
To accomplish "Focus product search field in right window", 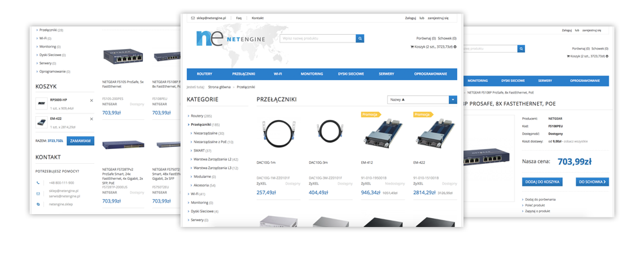I will click(490, 48).
